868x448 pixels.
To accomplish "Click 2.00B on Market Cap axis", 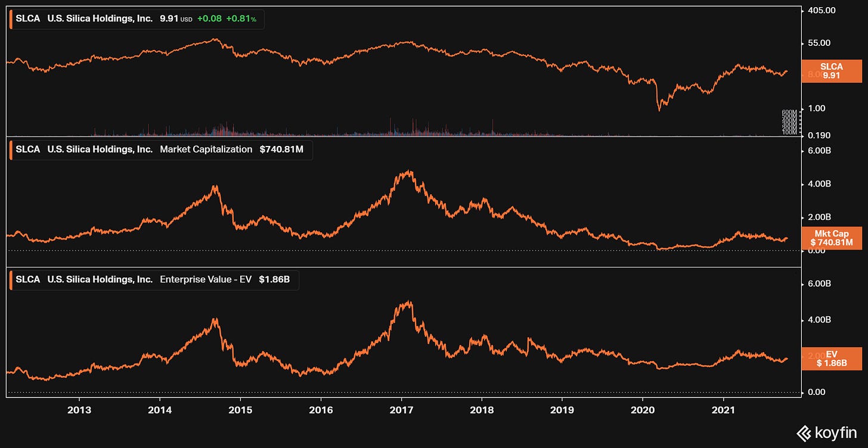I will tap(820, 217).
